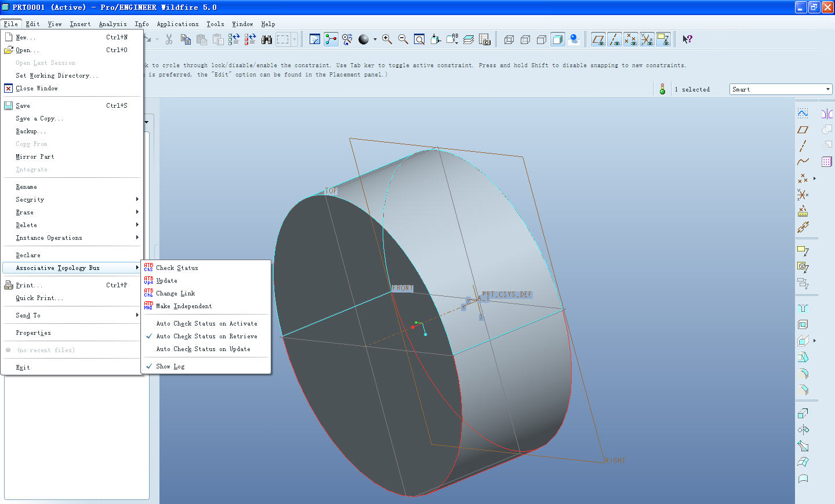Select the Datum Point tool
This screenshot has height=504, width=835.
(x=803, y=178)
